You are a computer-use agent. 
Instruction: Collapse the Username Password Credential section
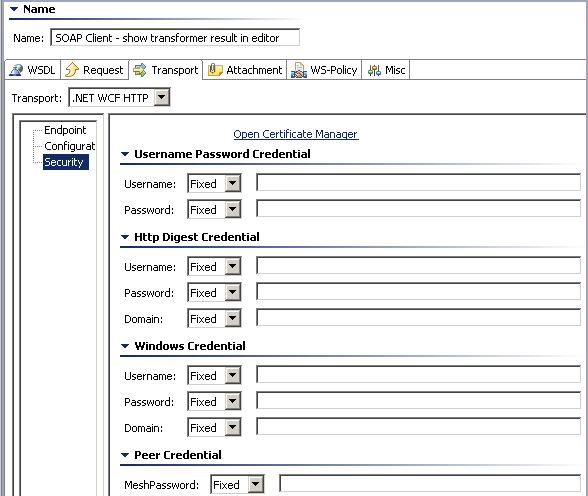(125, 154)
